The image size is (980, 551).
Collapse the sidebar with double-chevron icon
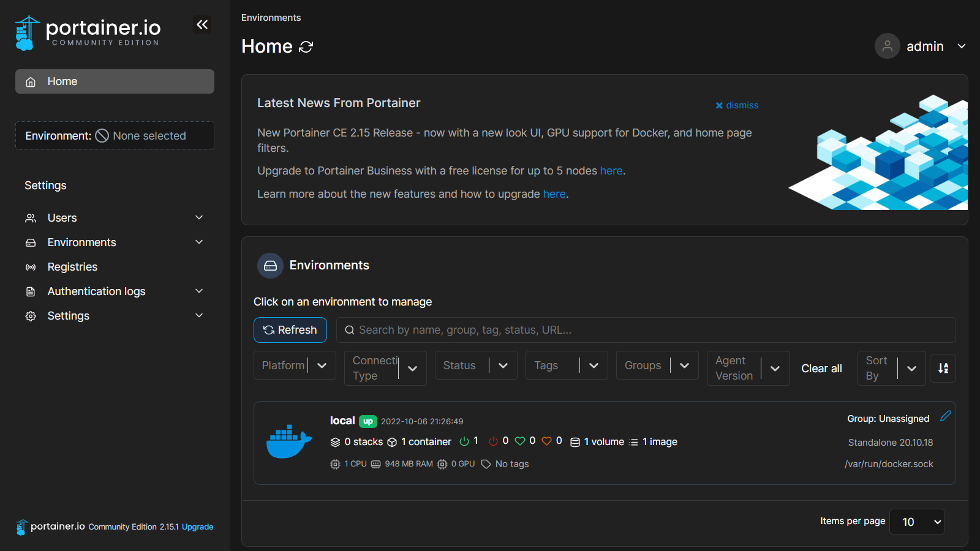[x=202, y=24]
